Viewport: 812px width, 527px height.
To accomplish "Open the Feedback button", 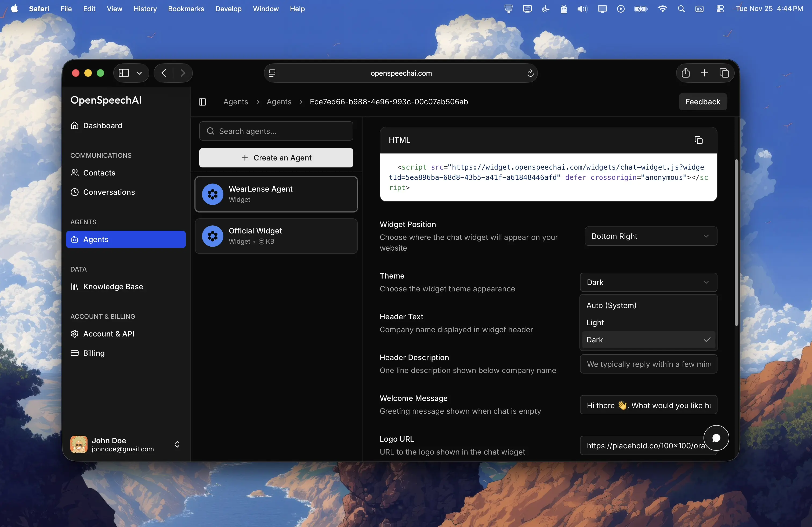I will [703, 102].
